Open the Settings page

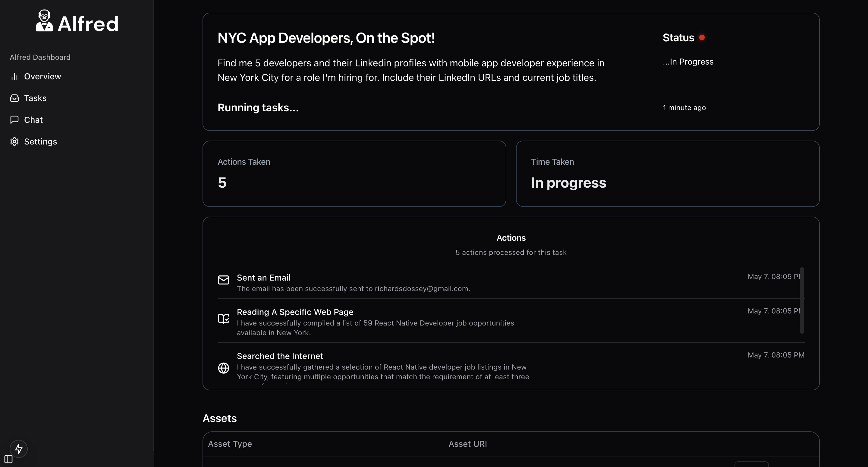click(40, 141)
